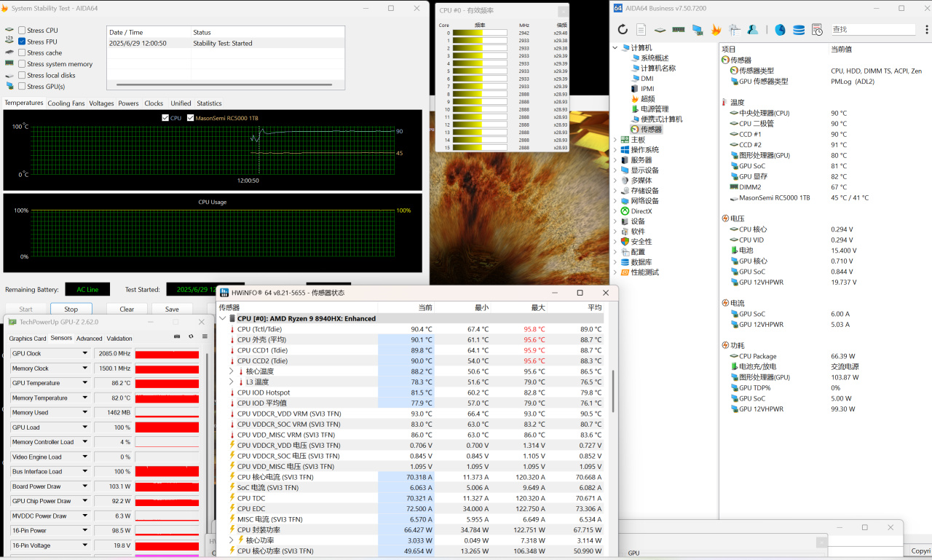
Task: Expand the 主板 tree node
Action: tap(615, 140)
